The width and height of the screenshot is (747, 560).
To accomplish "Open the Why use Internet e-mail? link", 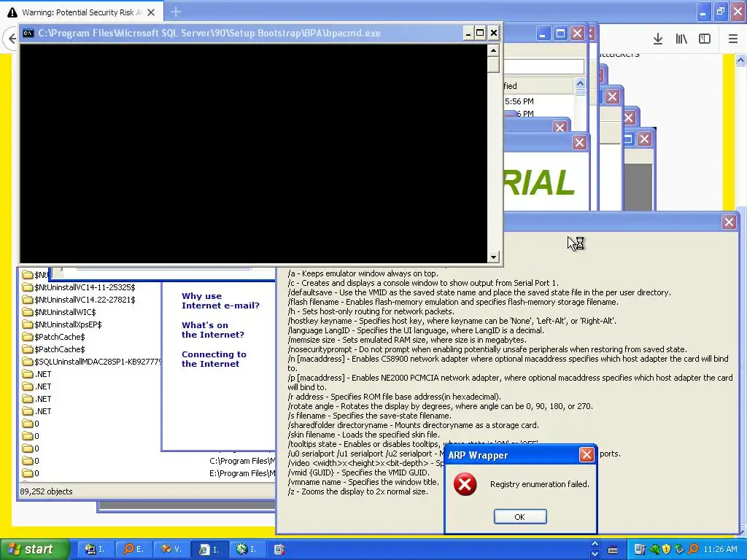I will [220, 301].
